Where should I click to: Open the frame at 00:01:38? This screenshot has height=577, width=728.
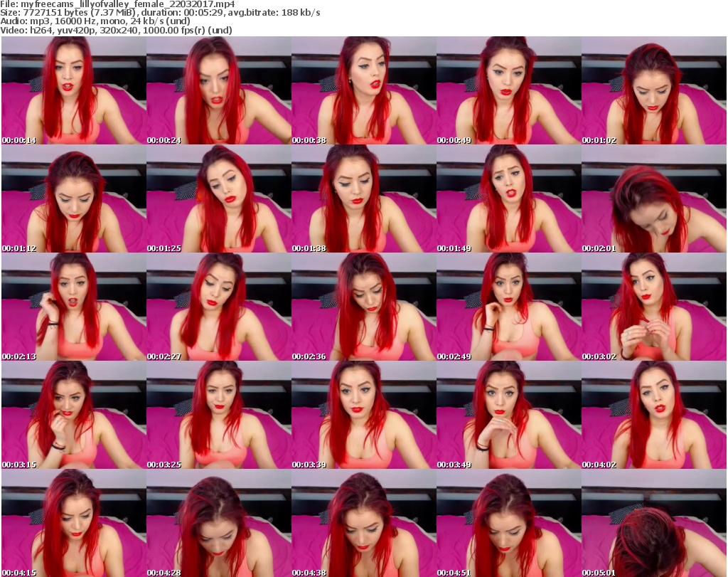(364, 198)
